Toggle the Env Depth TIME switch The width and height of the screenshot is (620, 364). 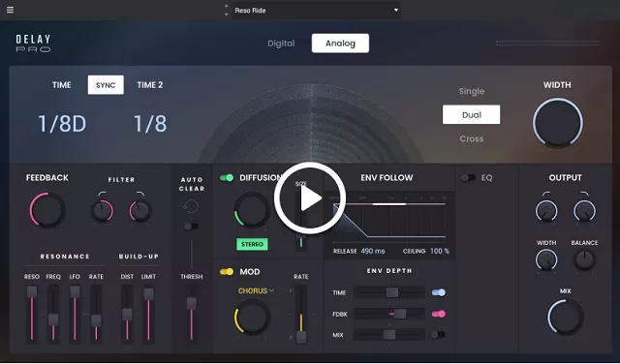439,292
